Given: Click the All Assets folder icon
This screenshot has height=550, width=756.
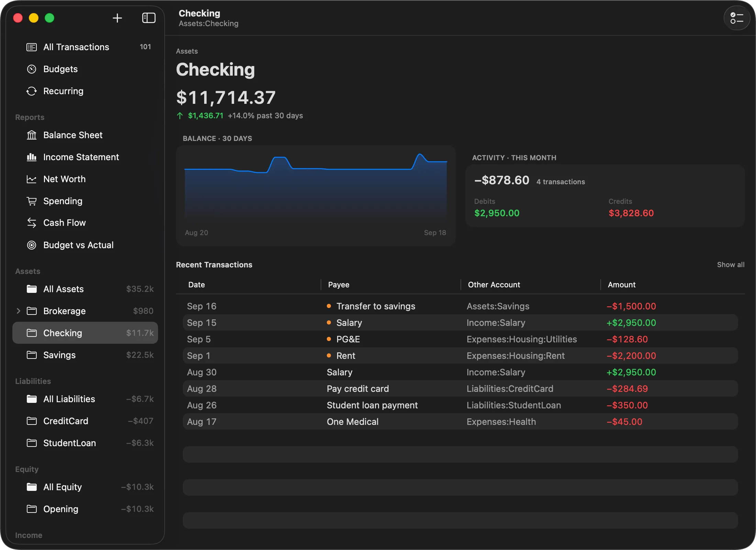Looking at the screenshot, I should (x=32, y=289).
